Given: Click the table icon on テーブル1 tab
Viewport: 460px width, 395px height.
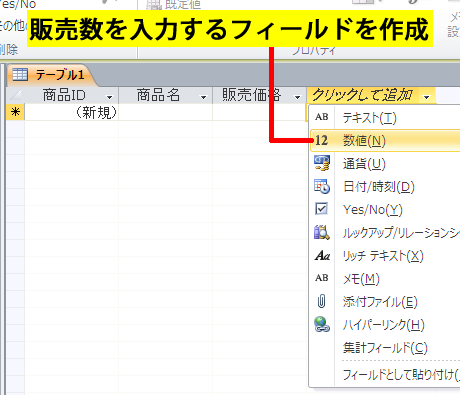Looking at the screenshot, I should coord(20,74).
